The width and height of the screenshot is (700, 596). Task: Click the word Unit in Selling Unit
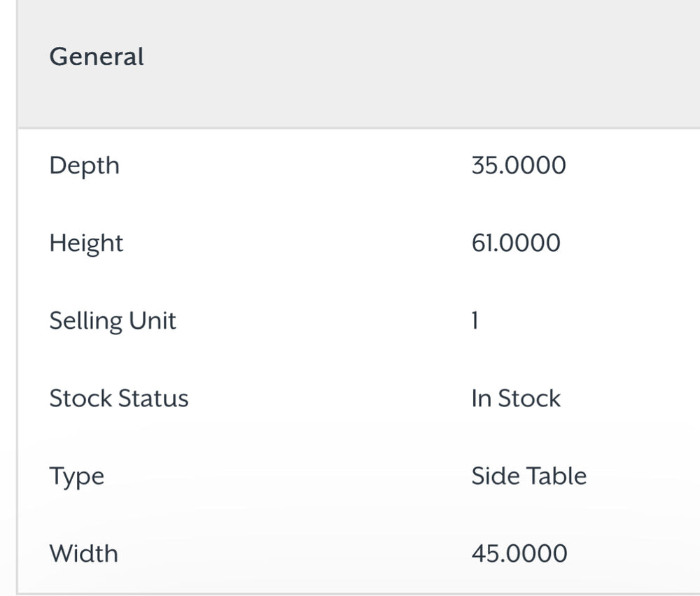[153, 321]
